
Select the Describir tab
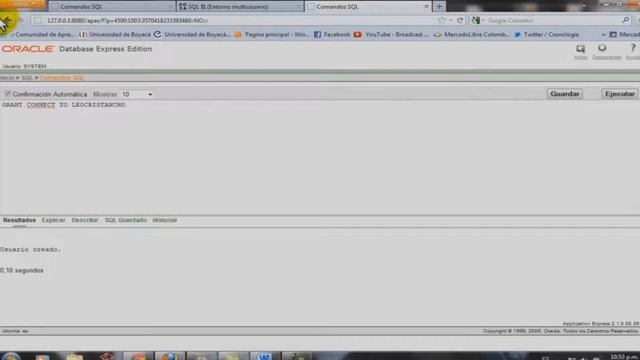(84, 220)
